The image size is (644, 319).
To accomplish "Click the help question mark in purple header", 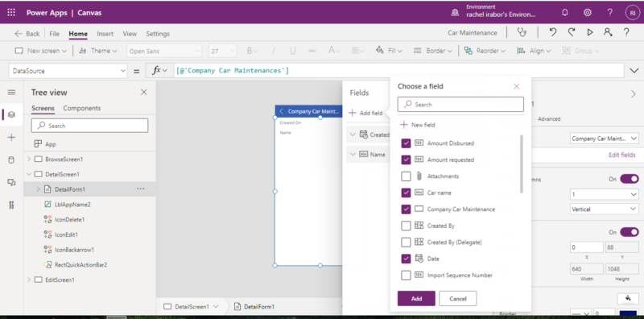I will point(610,13).
